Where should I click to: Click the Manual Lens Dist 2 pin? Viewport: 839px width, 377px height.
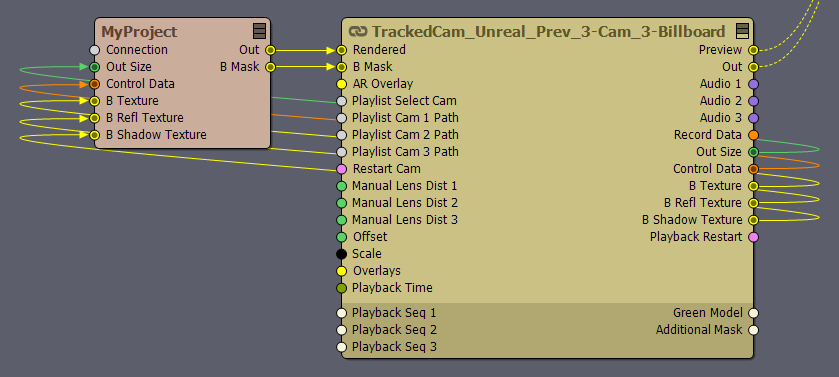coord(341,203)
